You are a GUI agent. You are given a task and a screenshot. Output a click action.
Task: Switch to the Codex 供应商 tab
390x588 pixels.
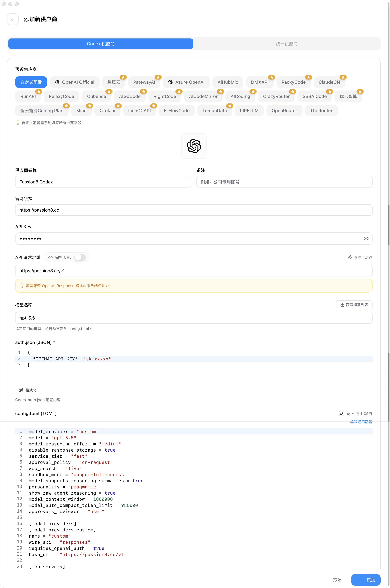101,44
